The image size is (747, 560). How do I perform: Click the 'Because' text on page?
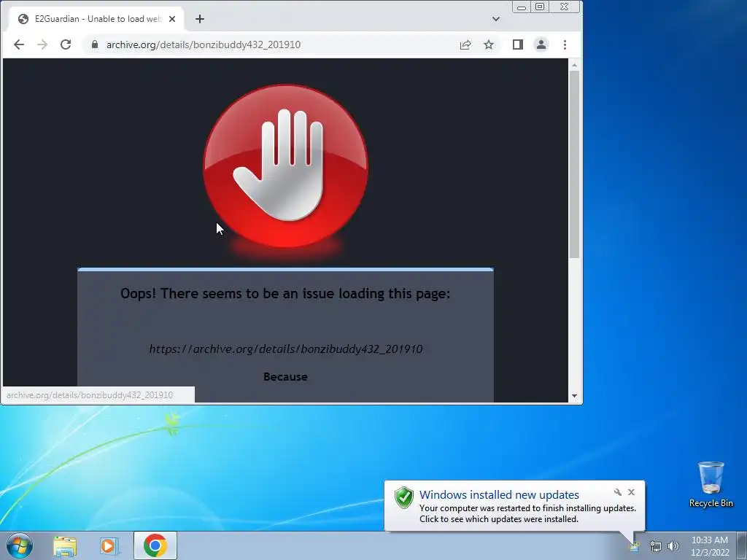pyautogui.click(x=285, y=377)
